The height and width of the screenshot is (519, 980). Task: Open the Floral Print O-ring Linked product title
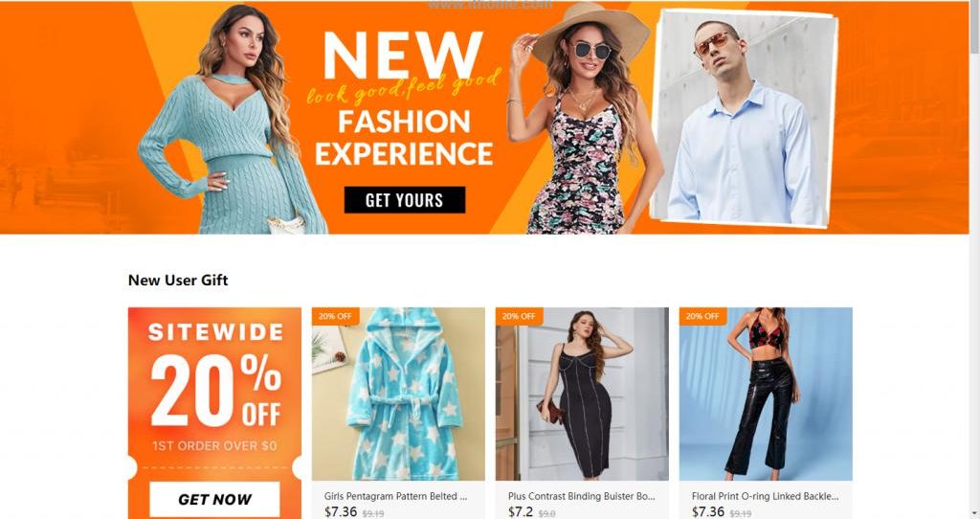765,496
